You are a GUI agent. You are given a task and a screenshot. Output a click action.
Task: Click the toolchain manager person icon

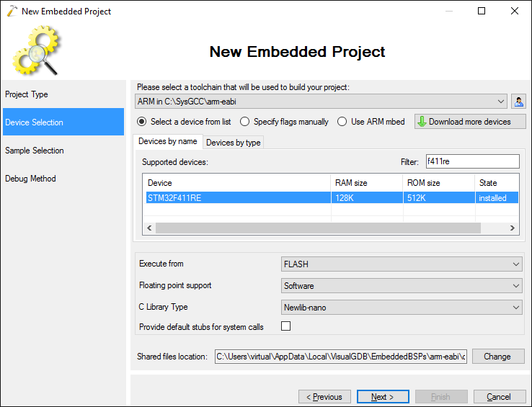tap(518, 102)
